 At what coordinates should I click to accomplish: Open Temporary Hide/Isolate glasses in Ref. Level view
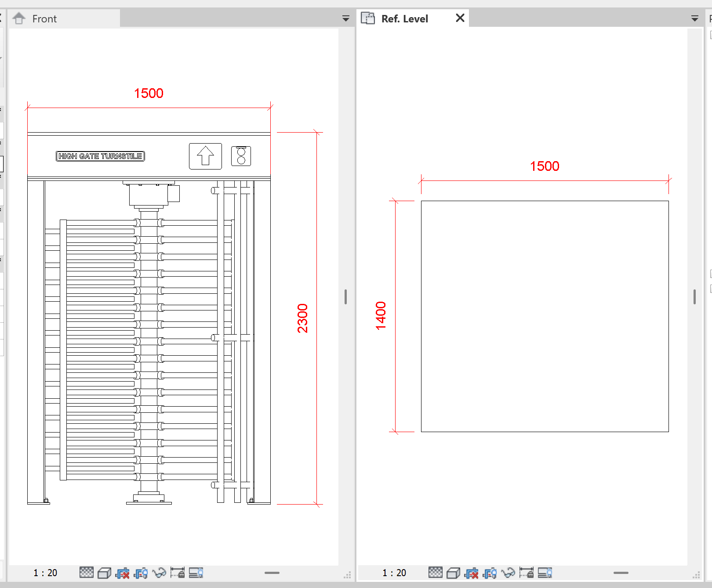(x=508, y=573)
